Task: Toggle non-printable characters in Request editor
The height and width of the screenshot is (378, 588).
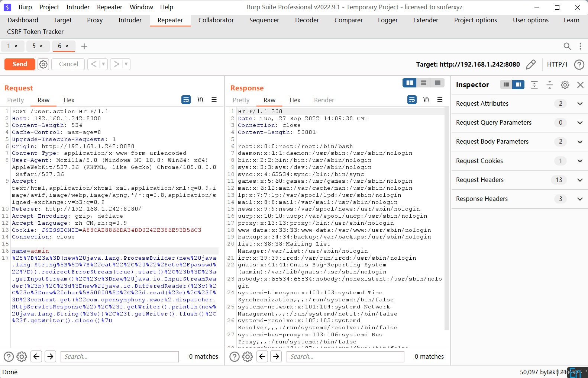Action: point(200,100)
